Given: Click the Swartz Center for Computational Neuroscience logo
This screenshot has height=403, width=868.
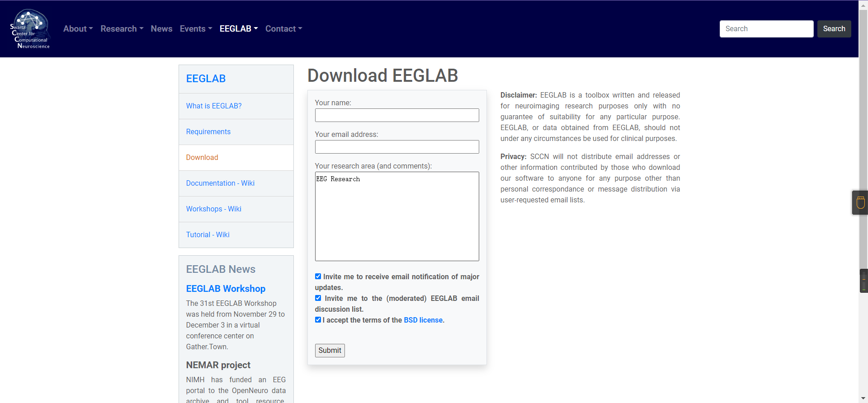Looking at the screenshot, I should click(x=30, y=29).
